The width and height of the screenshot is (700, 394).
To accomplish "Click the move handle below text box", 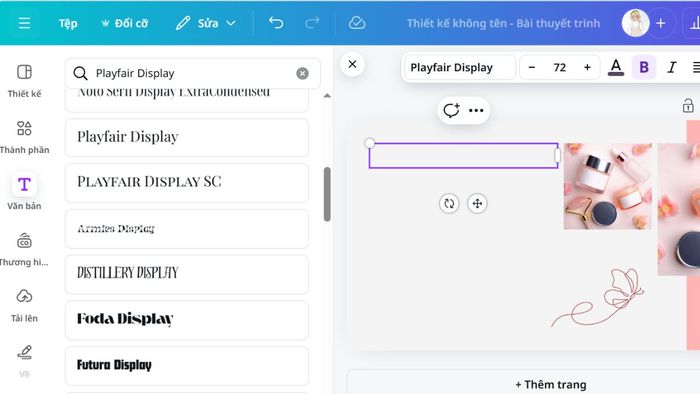I will click(477, 203).
